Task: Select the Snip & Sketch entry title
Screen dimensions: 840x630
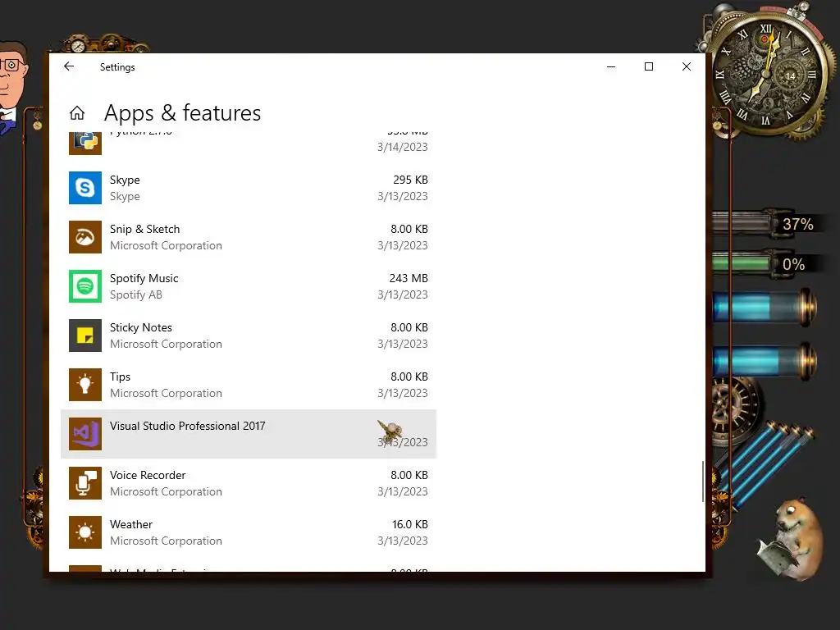Action: point(144,229)
